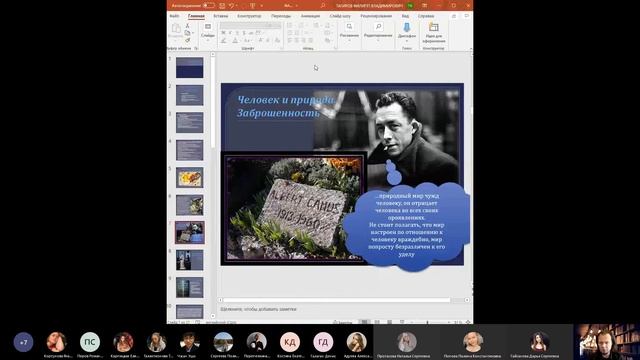640x360 pixels.
Task: Click the КД participant avatar
Action: [x=290, y=342]
